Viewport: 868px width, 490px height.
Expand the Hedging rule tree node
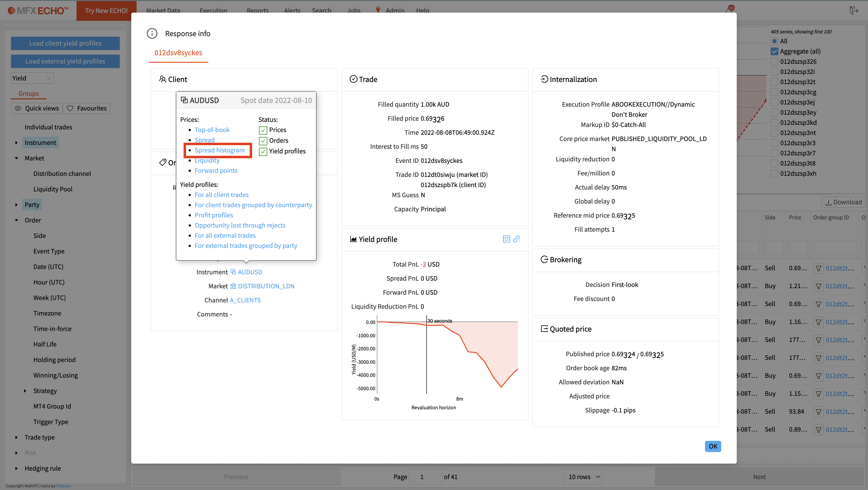tap(16, 468)
